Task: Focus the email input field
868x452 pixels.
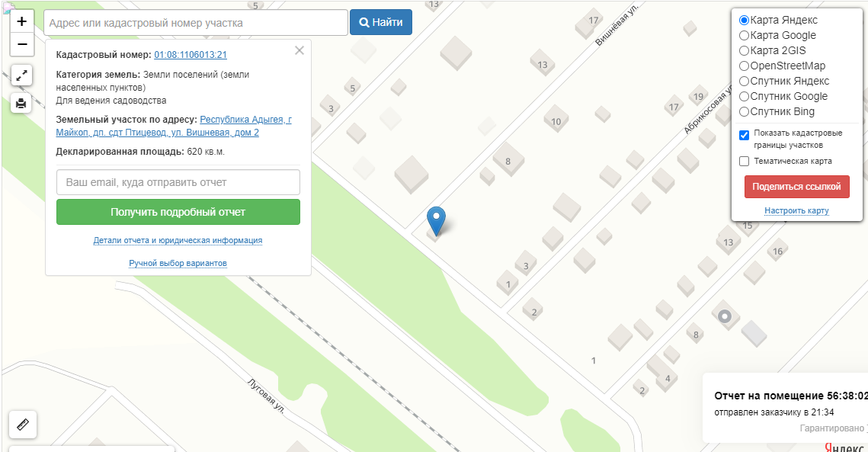Action: [x=178, y=182]
